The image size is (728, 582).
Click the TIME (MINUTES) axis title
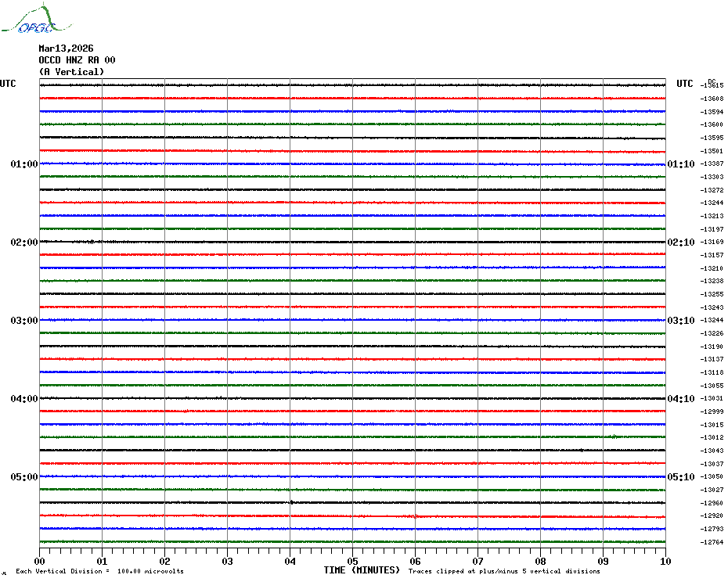[362, 570]
